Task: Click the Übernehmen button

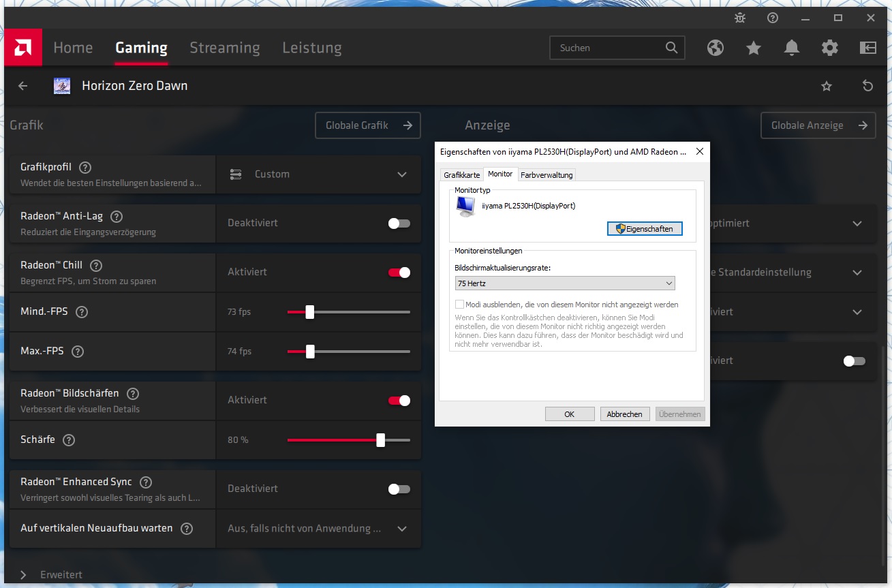Action: pyautogui.click(x=680, y=414)
